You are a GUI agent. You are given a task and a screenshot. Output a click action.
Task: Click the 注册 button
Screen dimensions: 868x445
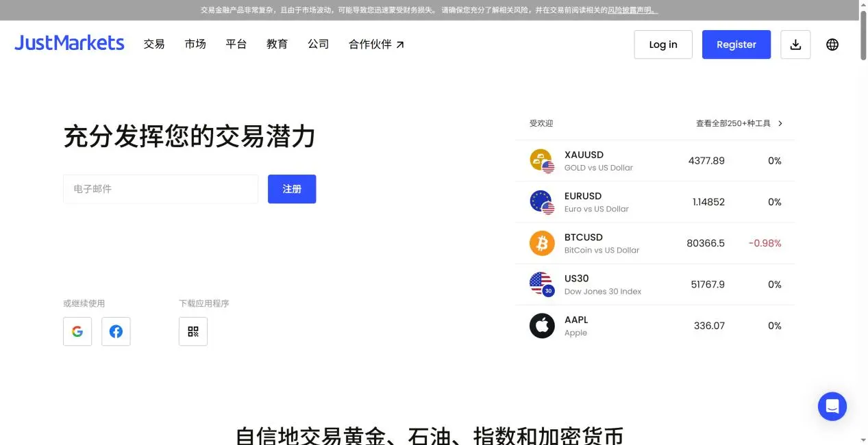click(x=292, y=189)
